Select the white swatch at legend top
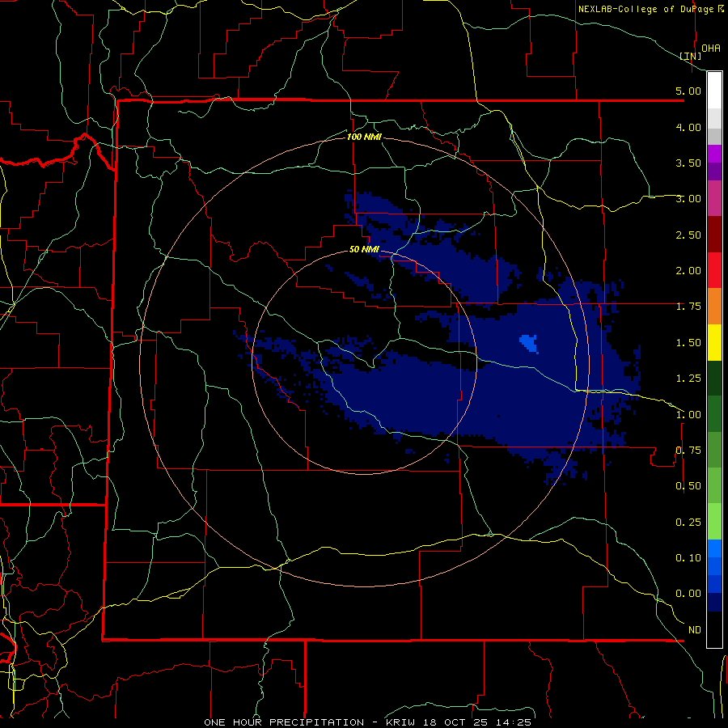 pyautogui.click(x=714, y=91)
